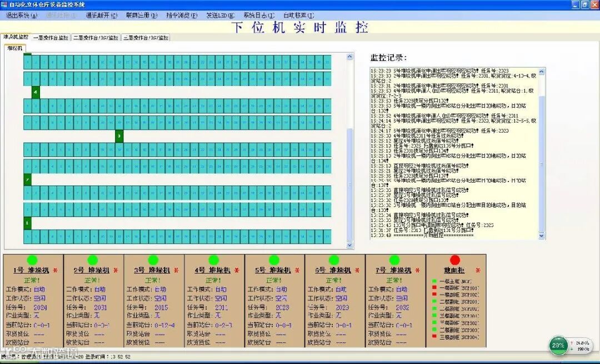
Task: Open the 6号 堆垛机 title link
Action: [x=333, y=270]
